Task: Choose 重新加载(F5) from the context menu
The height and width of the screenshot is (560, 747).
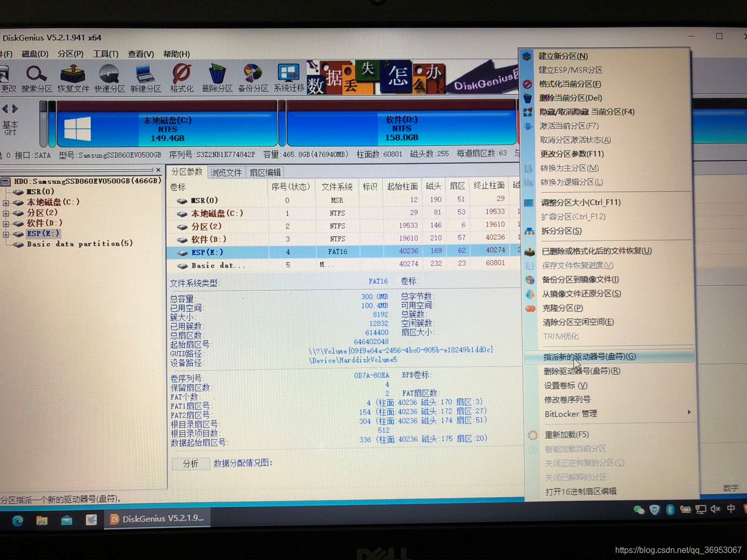Action: pos(567,435)
